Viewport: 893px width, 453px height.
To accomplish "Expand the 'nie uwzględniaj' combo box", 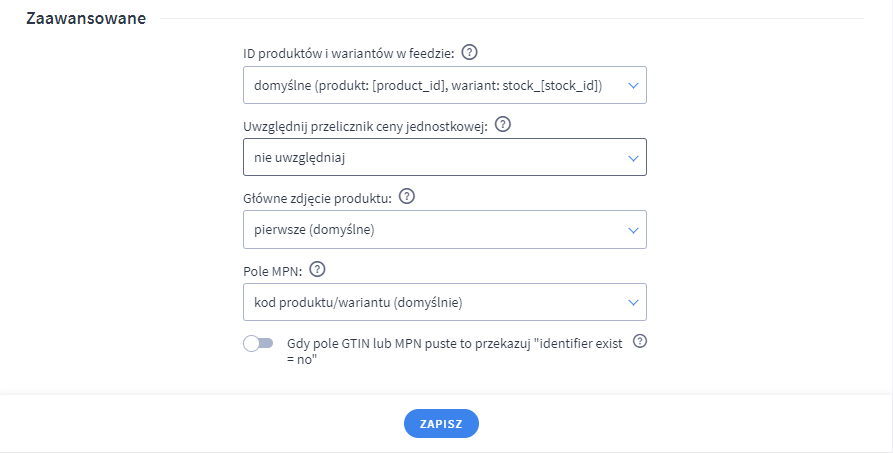I will tap(430, 158).
